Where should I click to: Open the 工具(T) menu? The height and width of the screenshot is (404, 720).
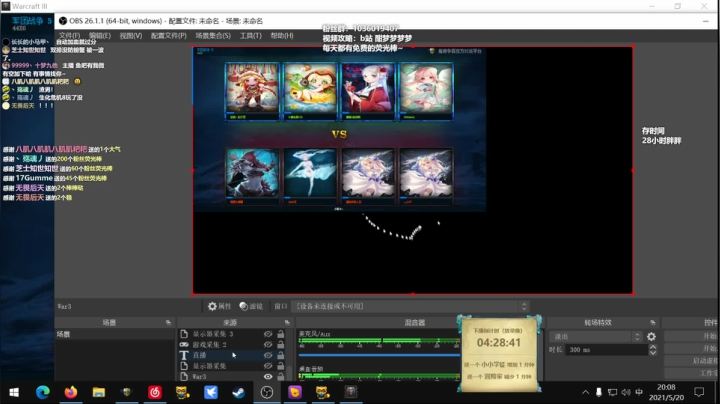point(251,36)
